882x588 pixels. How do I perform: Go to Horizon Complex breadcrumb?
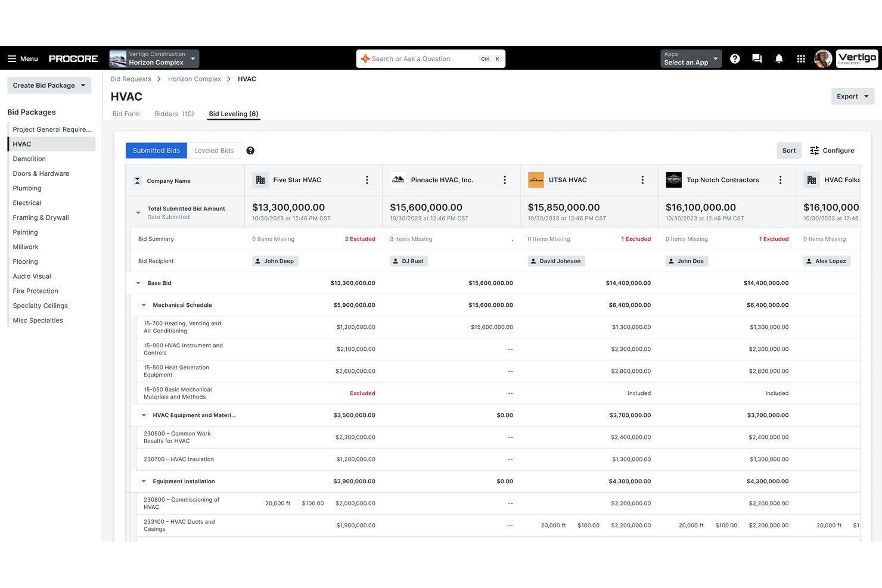194,79
